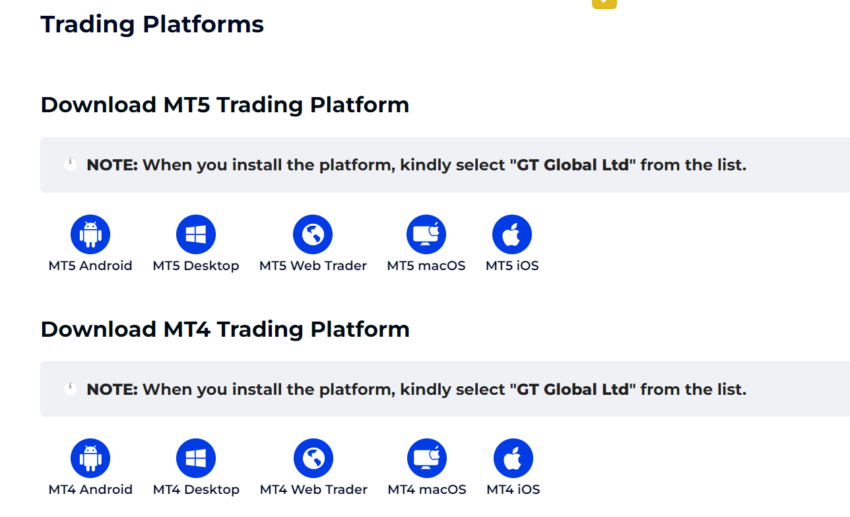This screenshot has height=517, width=850.
Task: Open the MT4 Desktop Windows icon
Action: tap(196, 458)
